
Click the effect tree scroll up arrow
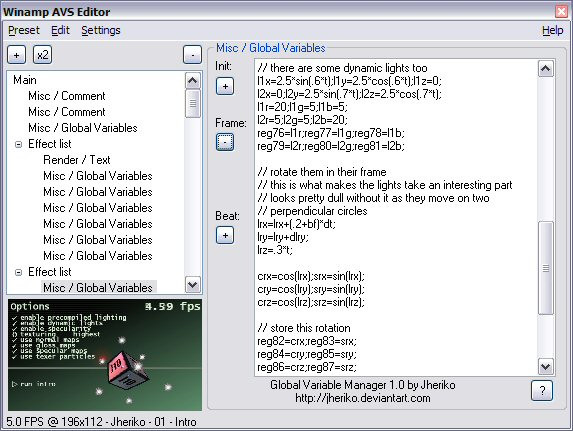click(193, 80)
